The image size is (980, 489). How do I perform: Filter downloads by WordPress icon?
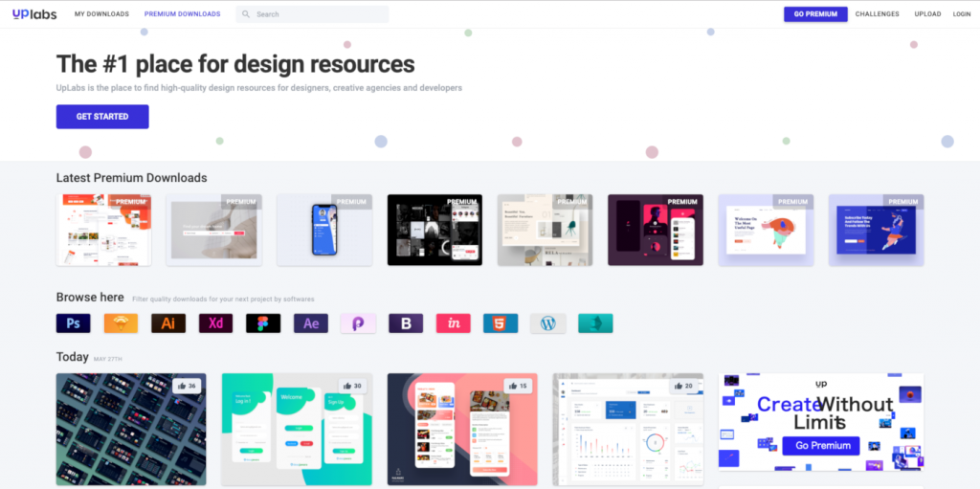click(548, 323)
